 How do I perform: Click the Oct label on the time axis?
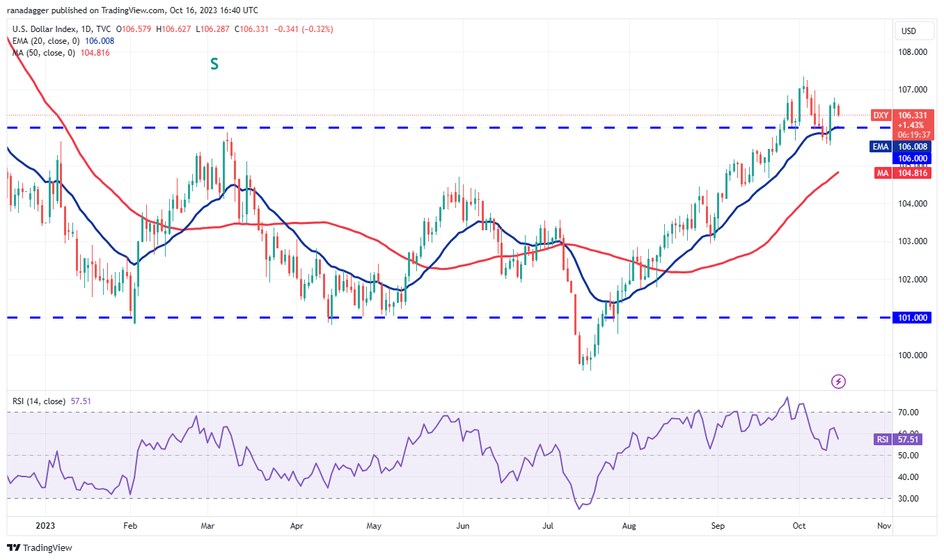(799, 527)
